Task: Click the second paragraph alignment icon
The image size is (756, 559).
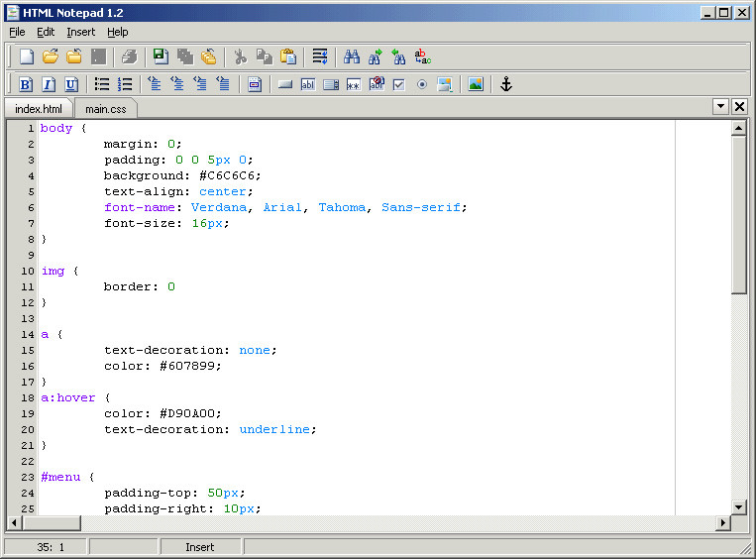Action: [x=177, y=84]
